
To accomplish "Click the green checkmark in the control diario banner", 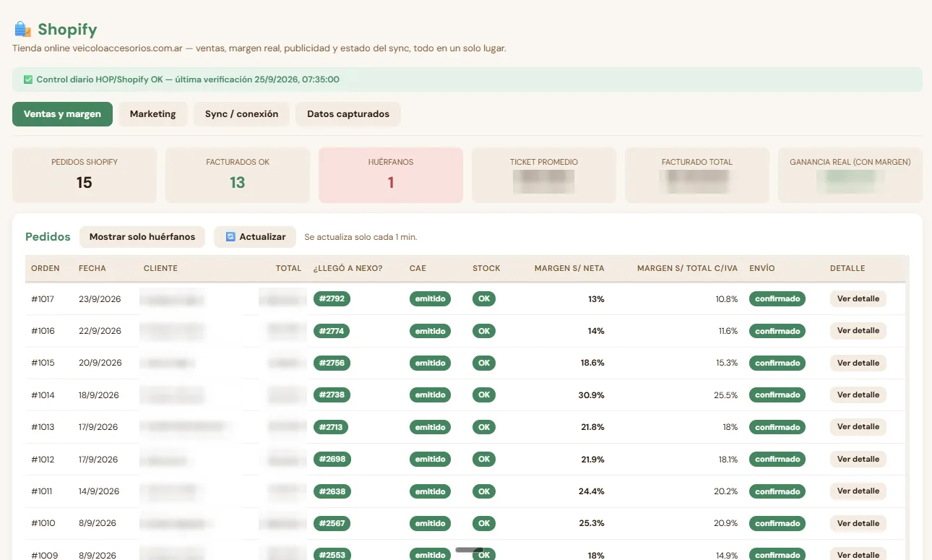I will (x=28, y=79).
